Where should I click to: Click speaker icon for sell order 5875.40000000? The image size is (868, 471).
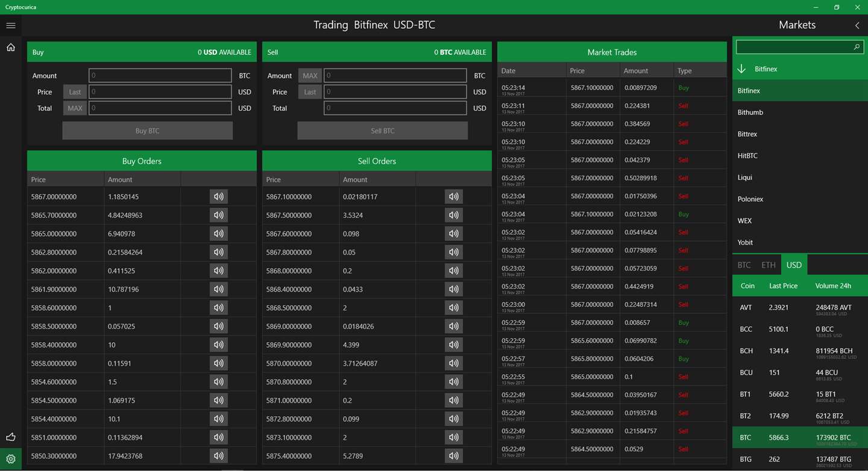(x=454, y=456)
